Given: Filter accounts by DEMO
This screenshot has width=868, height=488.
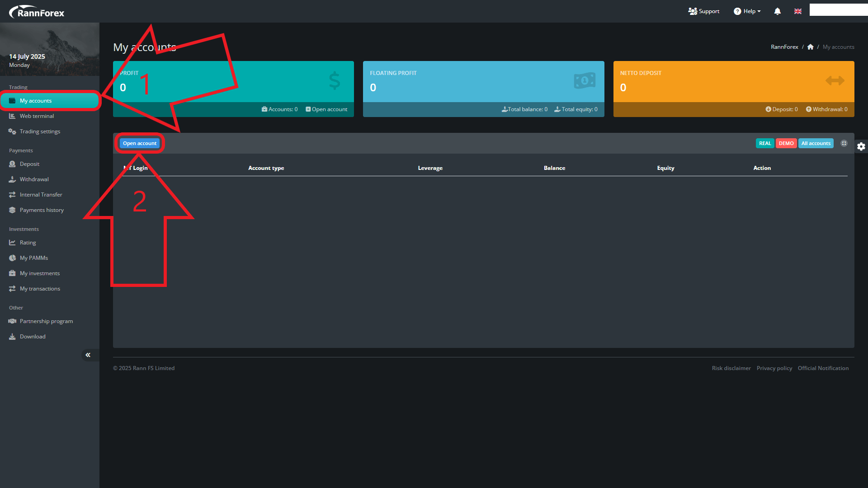Looking at the screenshot, I should pos(786,143).
